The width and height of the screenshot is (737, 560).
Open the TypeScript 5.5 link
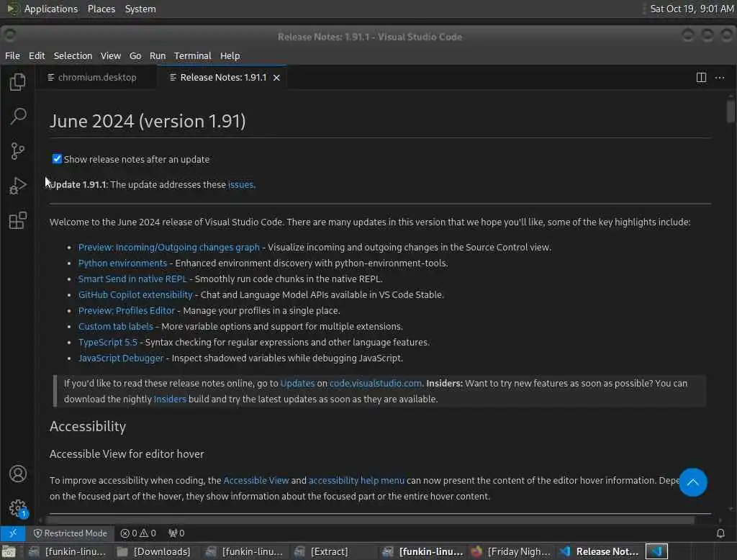click(x=108, y=342)
